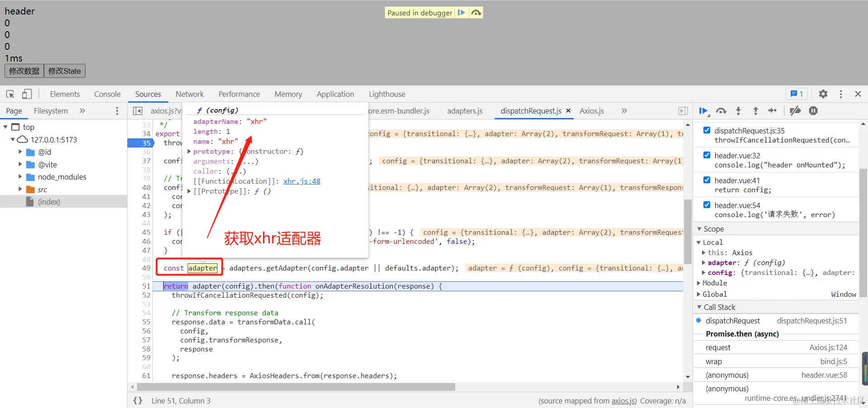
Task: Resume script execution in the debugger toolbar
Action: [x=704, y=111]
